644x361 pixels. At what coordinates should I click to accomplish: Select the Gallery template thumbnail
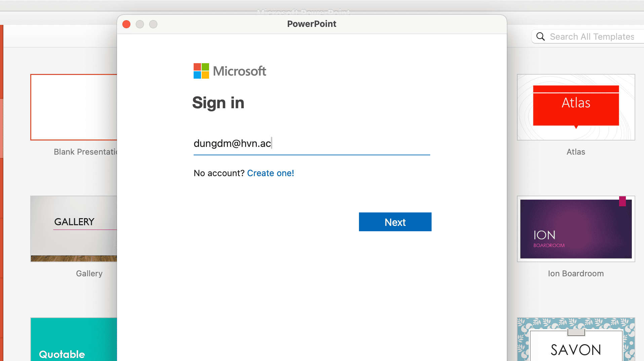[74, 229]
